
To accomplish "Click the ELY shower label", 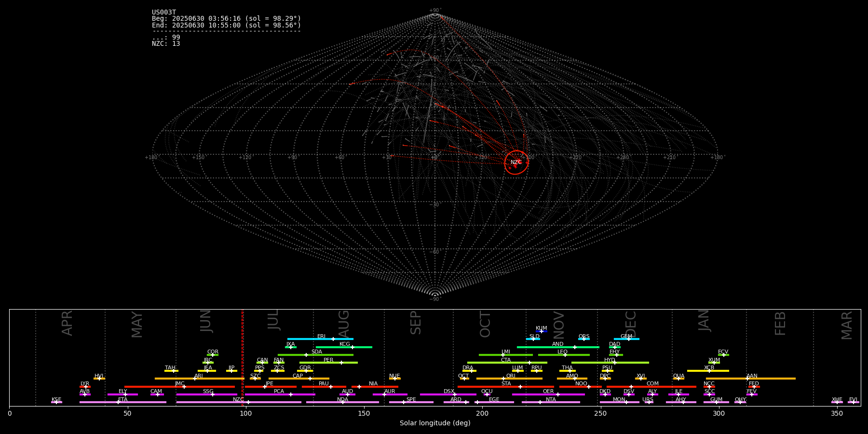I will coord(123,392).
